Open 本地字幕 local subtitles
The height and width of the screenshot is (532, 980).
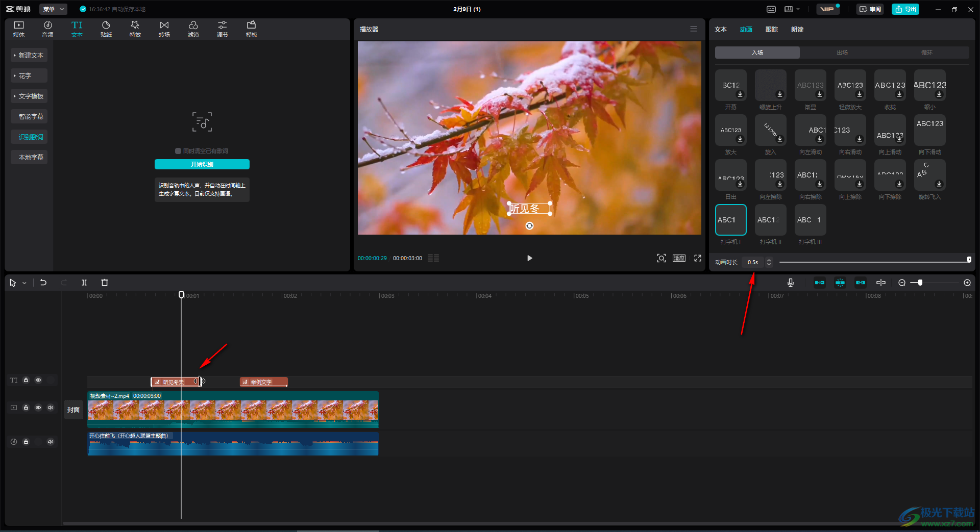tap(29, 157)
